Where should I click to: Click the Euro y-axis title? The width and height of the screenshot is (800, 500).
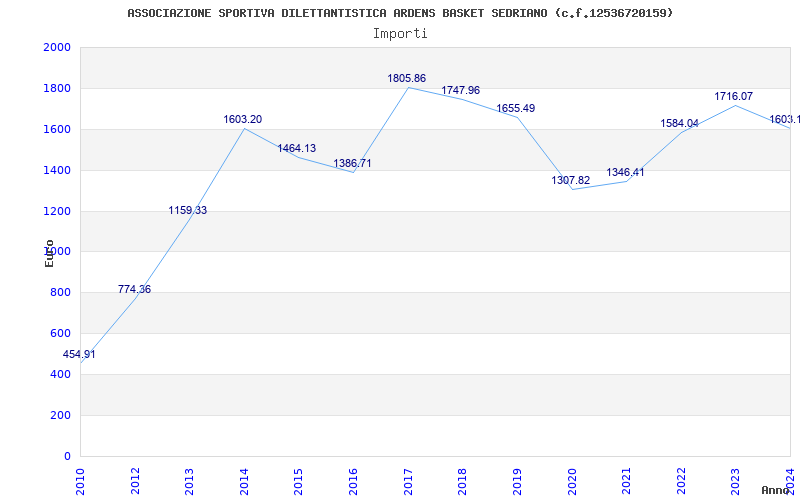point(49,253)
